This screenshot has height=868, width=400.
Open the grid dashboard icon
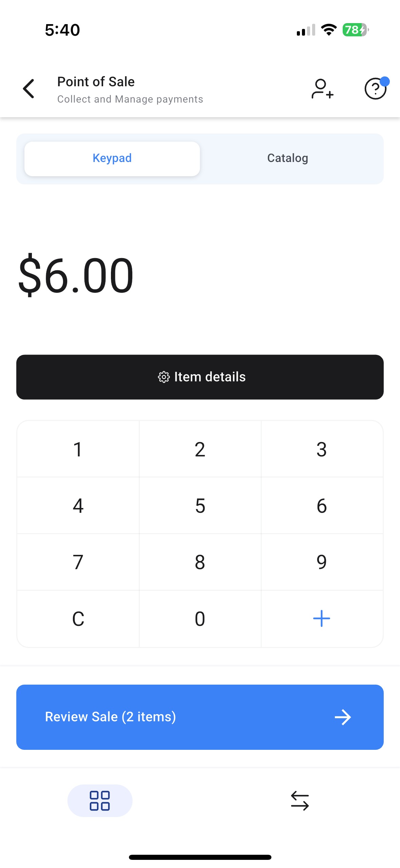tap(100, 800)
